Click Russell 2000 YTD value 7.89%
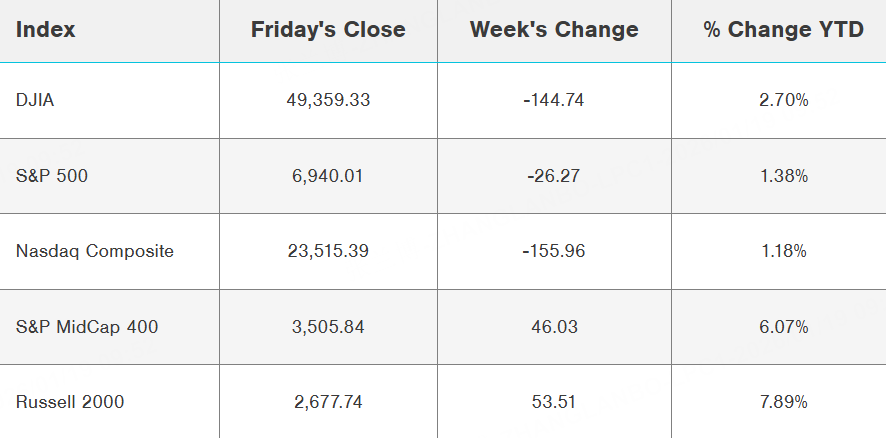Screen dimensions: 886x438 pyautogui.click(x=783, y=402)
